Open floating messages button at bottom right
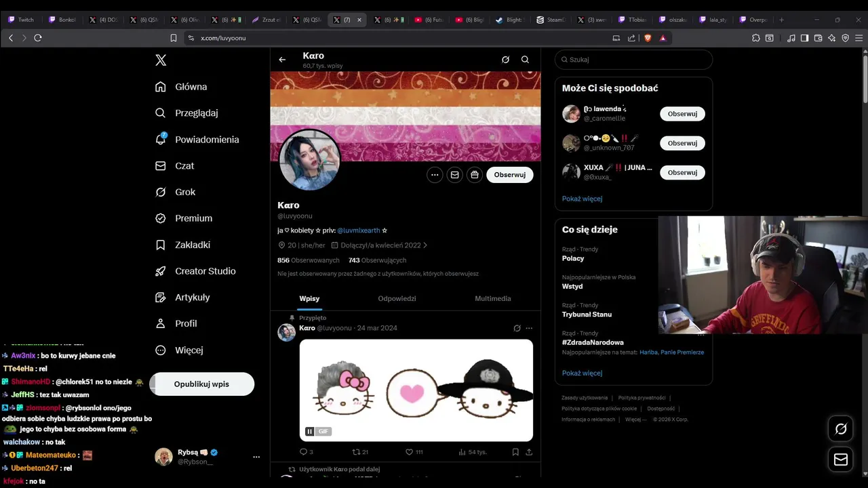 pos(841,460)
